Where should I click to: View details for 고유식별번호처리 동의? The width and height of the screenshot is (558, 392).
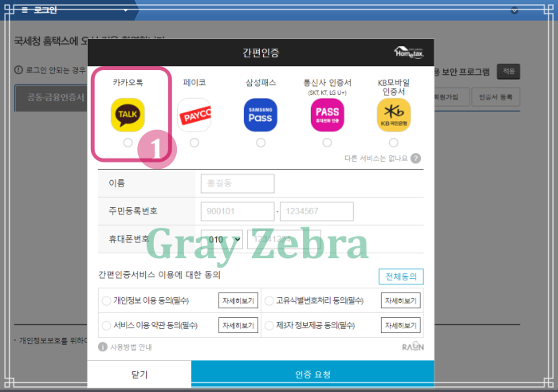[x=401, y=301]
